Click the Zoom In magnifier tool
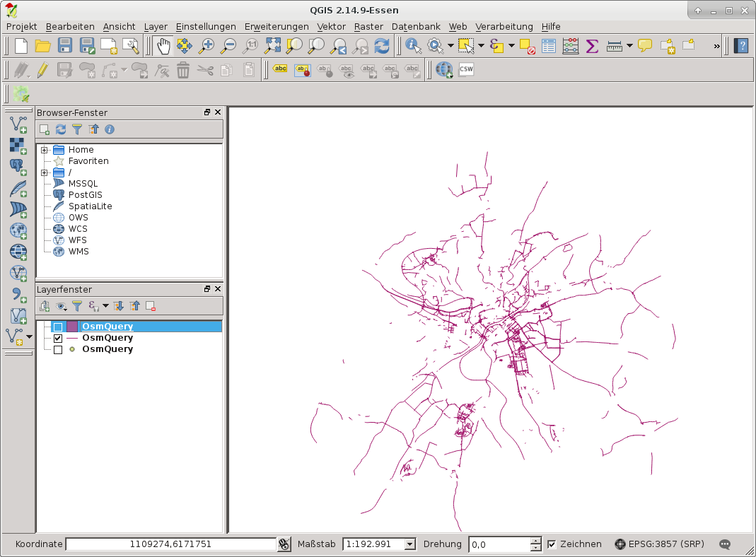 tap(207, 47)
